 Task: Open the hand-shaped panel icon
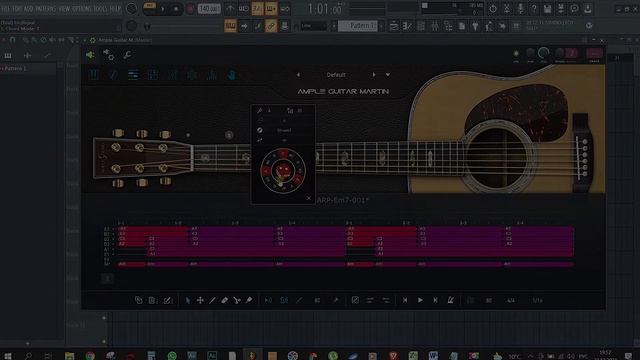231,75
